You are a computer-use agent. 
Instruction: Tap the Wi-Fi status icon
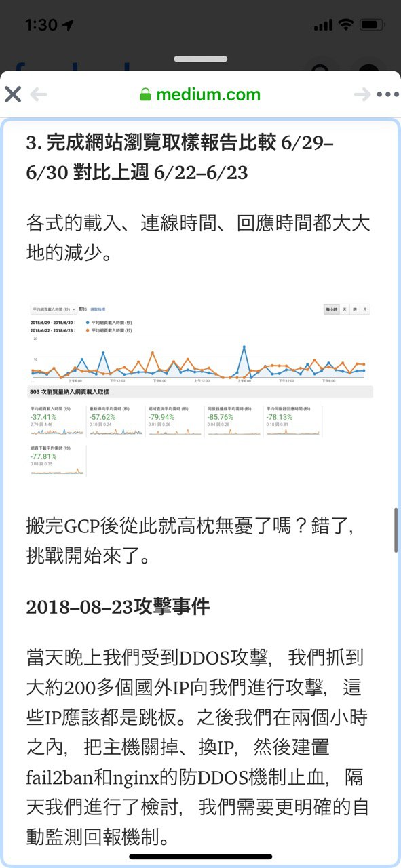347,25
